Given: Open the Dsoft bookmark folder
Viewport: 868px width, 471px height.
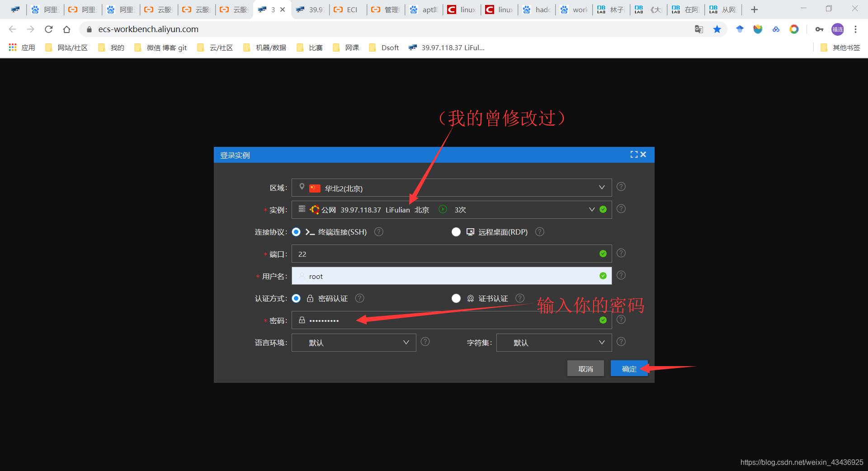Looking at the screenshot, I should coord(384,47).
